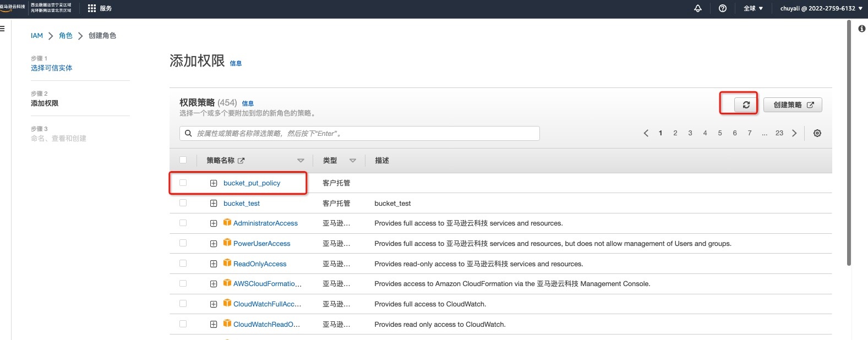Image resolution: width=868 pixels, height=340 pixels.
Task: Sort by 类型 column arrow
Action: [x=353, y=161]
